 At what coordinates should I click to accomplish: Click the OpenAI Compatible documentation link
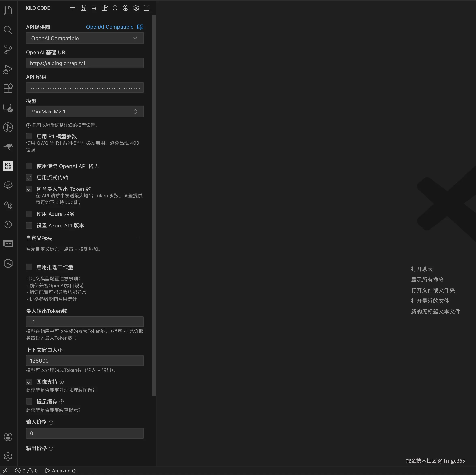110,27
